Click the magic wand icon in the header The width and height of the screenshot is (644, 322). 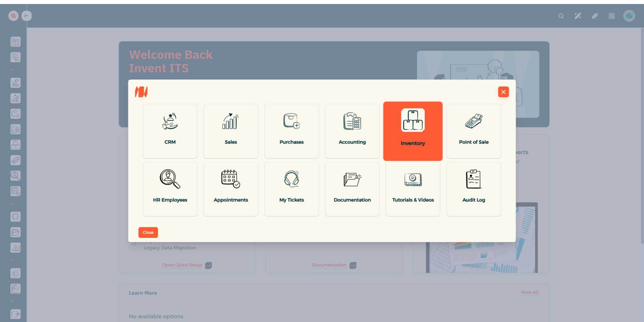(578, 16)
